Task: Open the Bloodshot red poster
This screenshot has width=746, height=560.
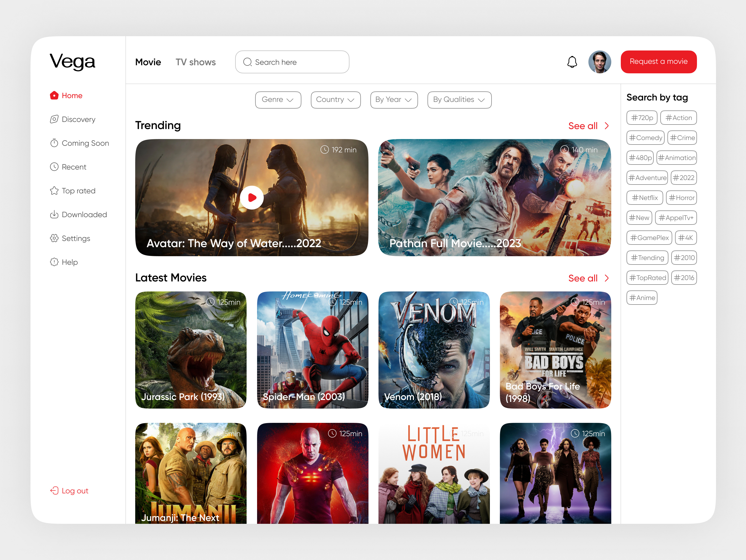Action: click(x=313, y=473)
